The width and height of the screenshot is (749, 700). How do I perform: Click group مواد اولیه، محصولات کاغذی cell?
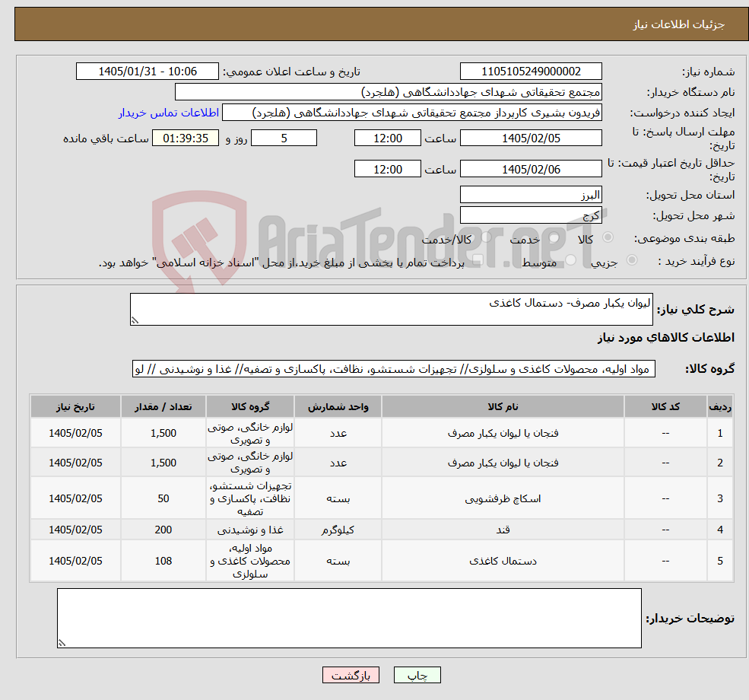[250, 561]
